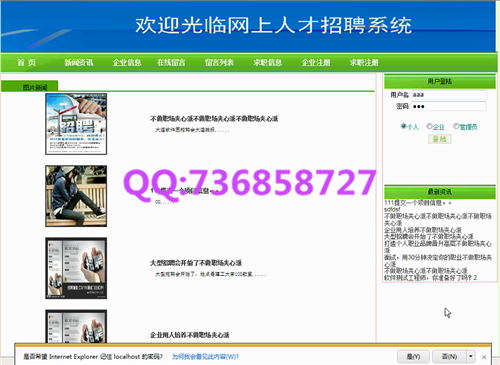Open 企业注册 registration page
This screenshot has height=365, width=500.
[316, 63]
